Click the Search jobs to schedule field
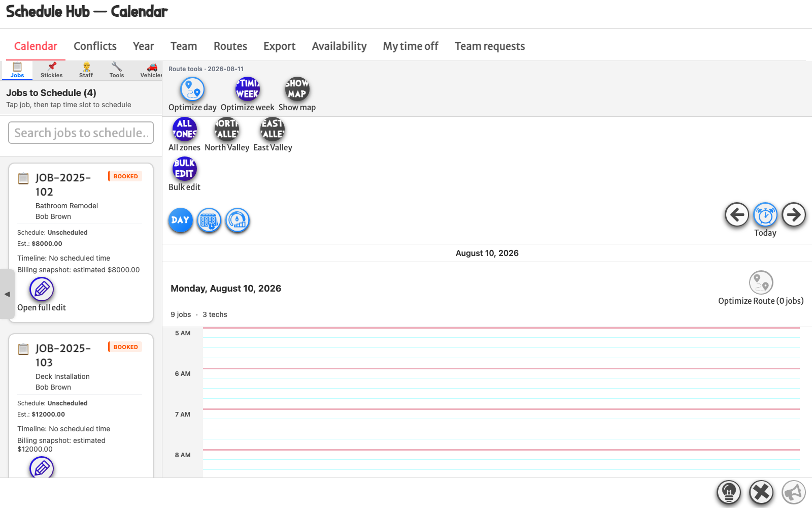The width and height of the screenshot is (812, 508). tap(81, 133)
